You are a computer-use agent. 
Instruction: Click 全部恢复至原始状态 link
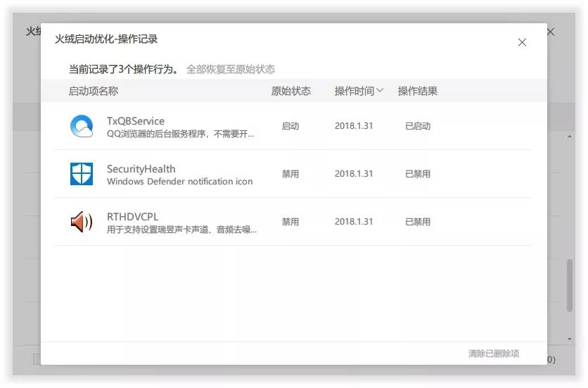point(231,69)
